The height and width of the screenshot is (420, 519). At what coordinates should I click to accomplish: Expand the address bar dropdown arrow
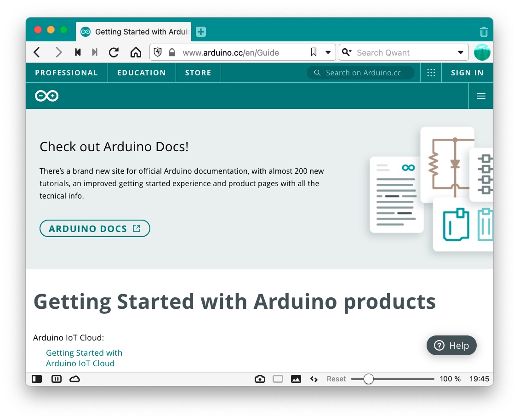click(328, 52)
